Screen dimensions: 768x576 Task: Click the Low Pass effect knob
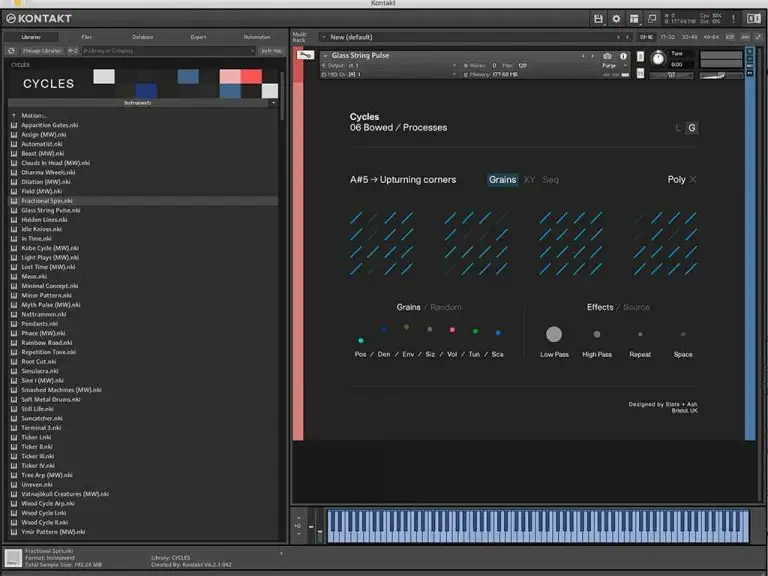point(554,334)
